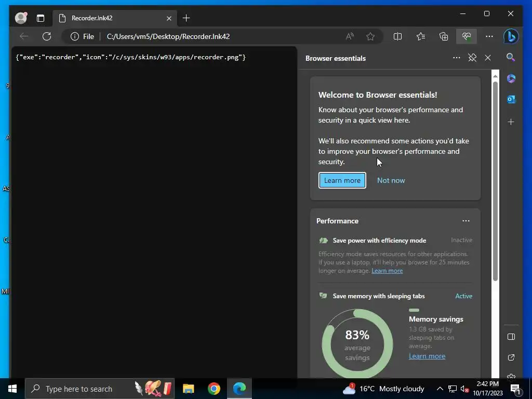Show hidden tray icons chevron
532x399 pixels.
(x=440, y=389)
